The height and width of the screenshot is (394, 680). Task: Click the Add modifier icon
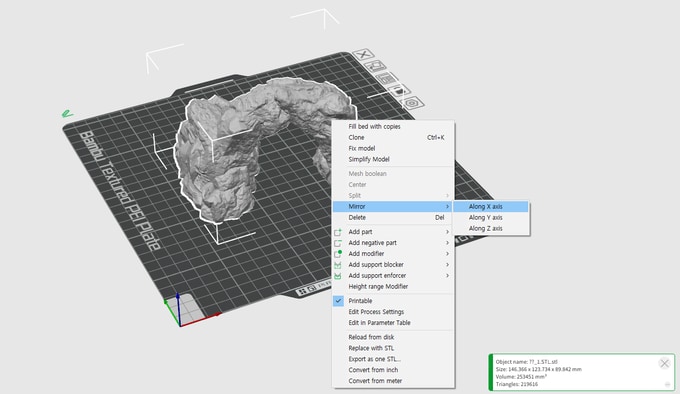(x=338, y=254)
